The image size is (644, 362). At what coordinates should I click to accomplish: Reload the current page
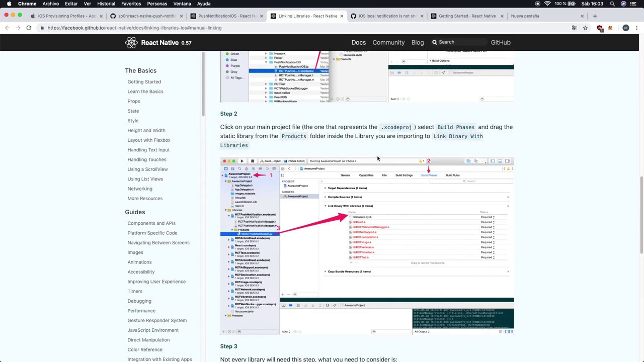29,28
